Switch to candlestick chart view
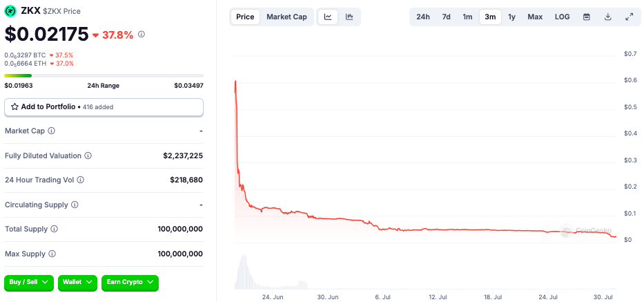 click(349, 17)
